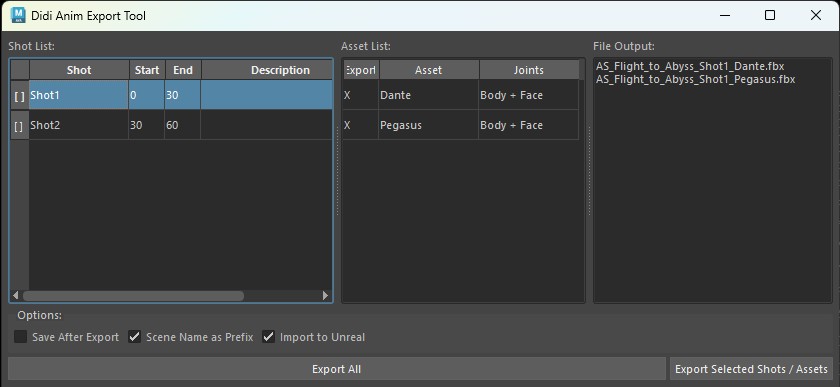The height and width of the screenshot is (387, 840).
Task: Click Export Selected Shots / Assets button
Action: 751,369
